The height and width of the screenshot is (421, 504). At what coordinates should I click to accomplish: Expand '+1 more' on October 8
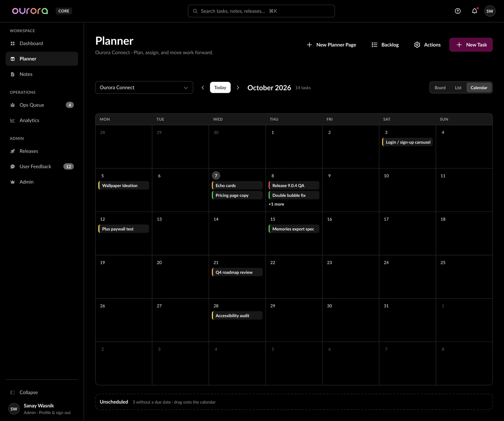[276, 204]
